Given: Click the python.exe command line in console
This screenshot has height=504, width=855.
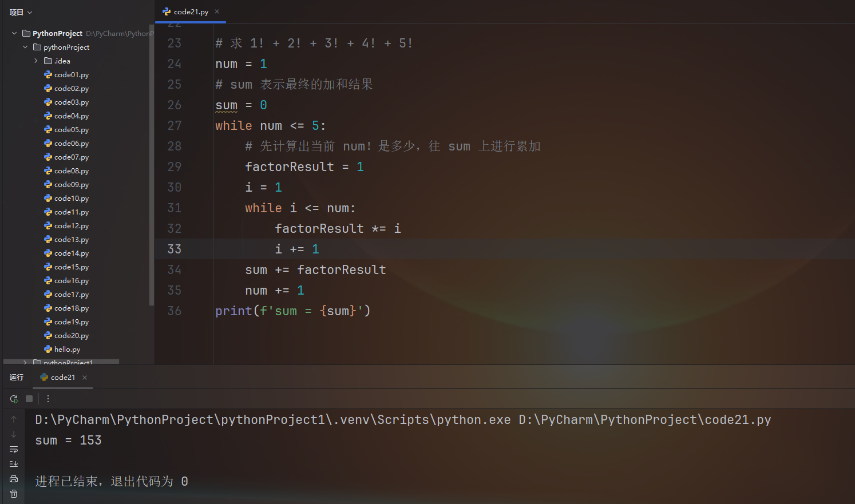Looking at the screenshot, I should pos(403,419).
